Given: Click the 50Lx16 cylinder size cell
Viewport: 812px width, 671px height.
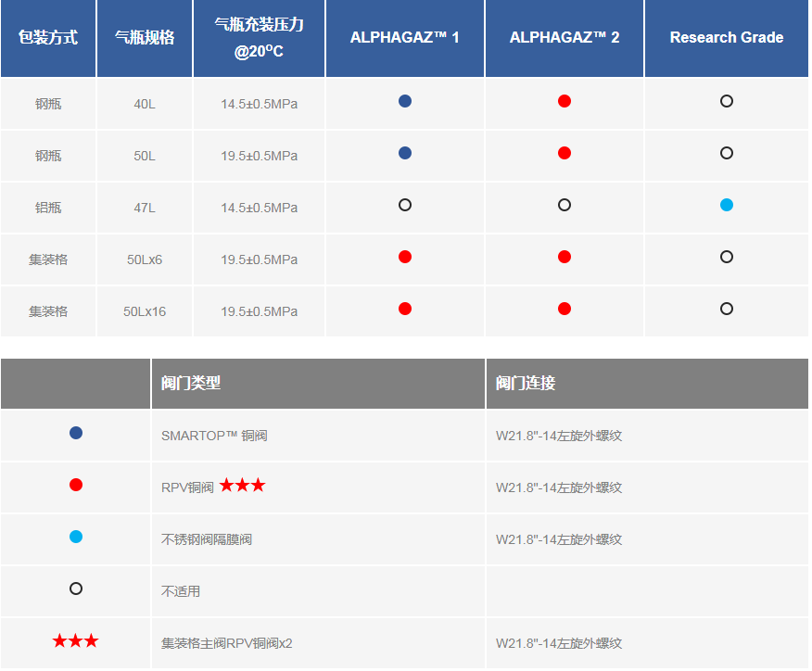Looking at the screenshot, I should click(145, 311).
